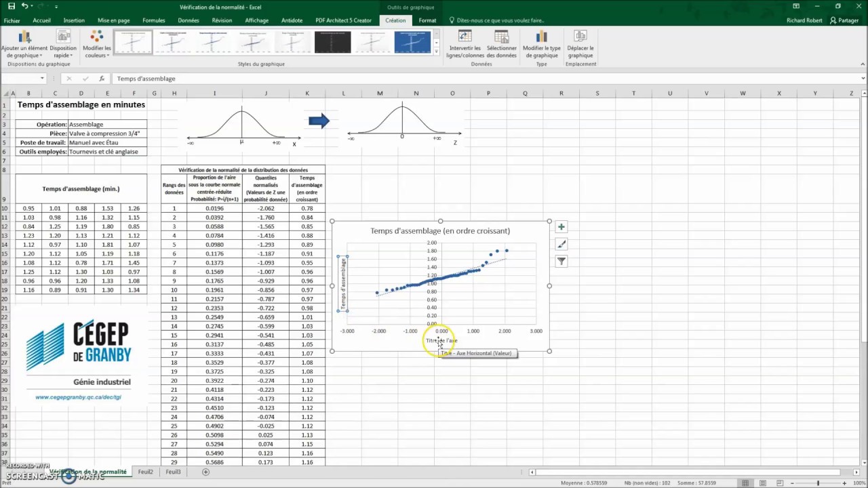Cancel formula entry with X icon
Viewport: 868px width, 488px height.
(68, 79)
